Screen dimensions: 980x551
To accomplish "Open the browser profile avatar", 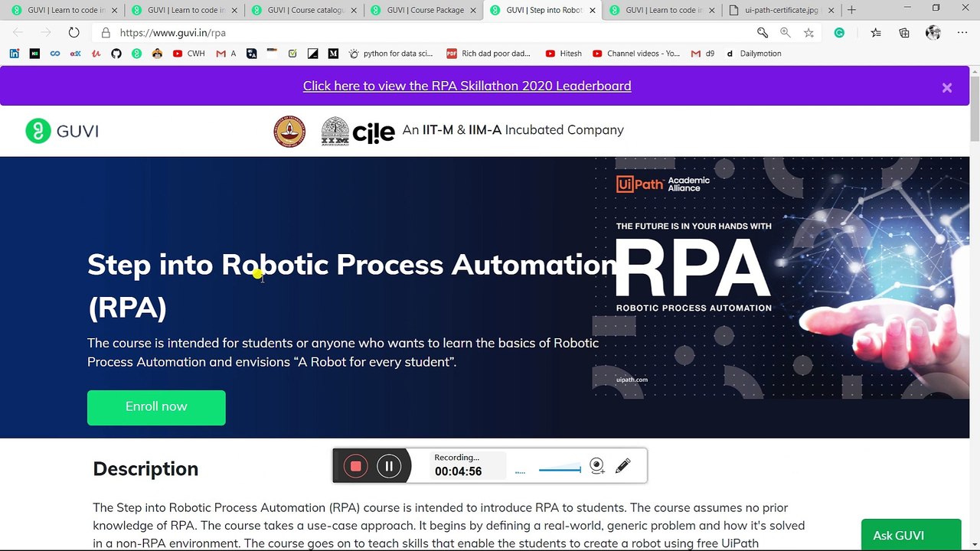I will 933,32.
